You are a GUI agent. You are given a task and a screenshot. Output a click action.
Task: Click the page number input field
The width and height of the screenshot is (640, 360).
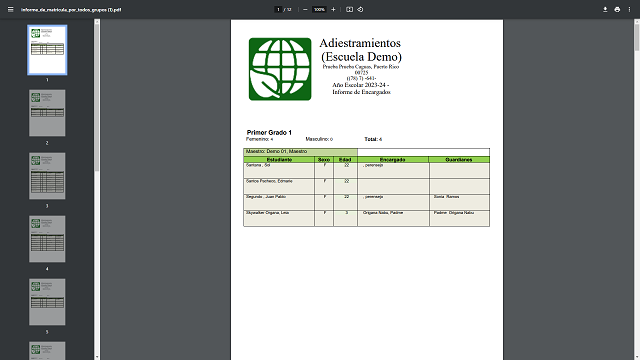click(278, 9)
